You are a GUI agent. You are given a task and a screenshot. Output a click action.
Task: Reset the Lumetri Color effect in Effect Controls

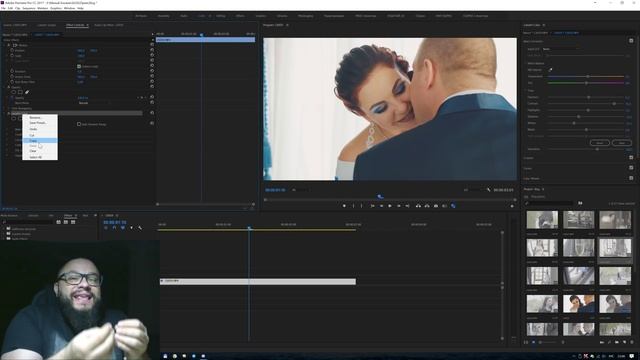[152, 113]
